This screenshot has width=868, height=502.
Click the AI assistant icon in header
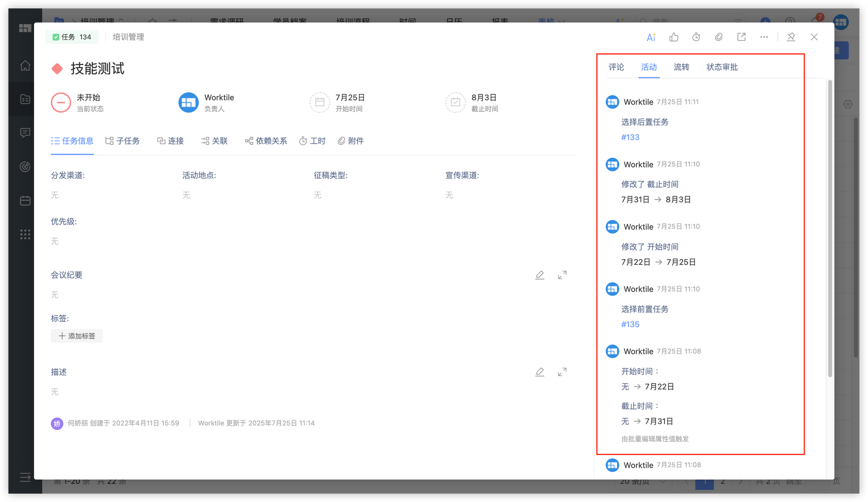(651, 37)
